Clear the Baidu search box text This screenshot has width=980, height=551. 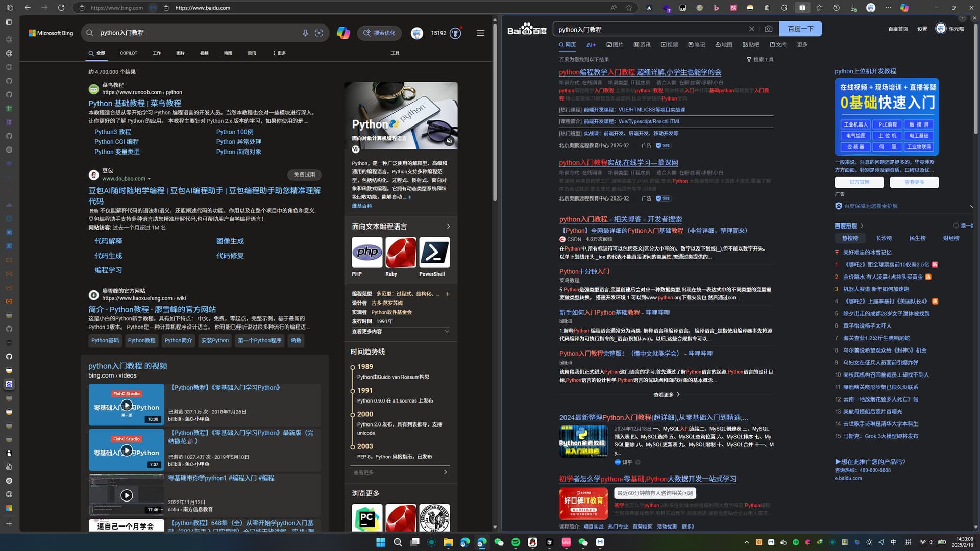pos(752,29)
